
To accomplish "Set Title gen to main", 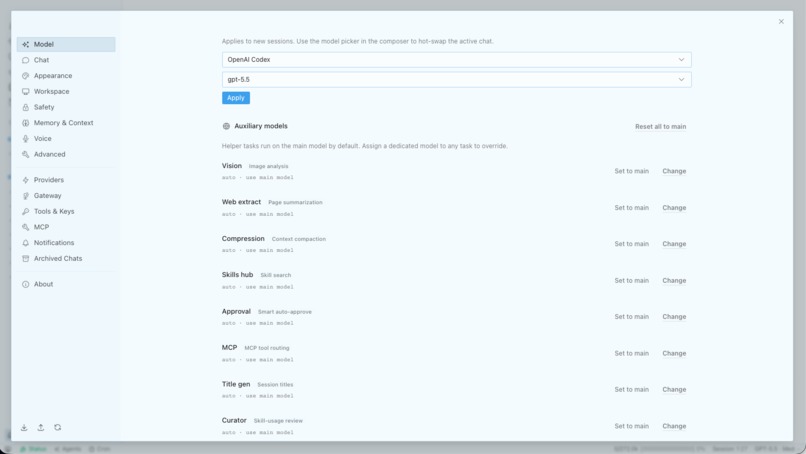I will tap(631, 389).
